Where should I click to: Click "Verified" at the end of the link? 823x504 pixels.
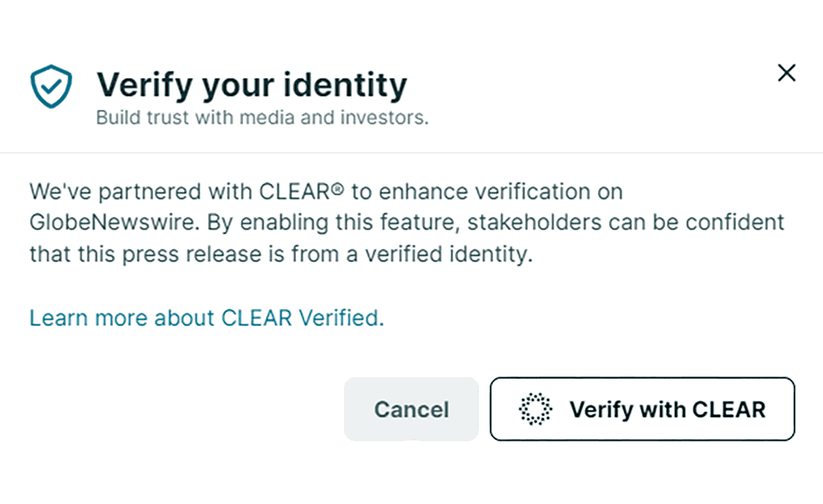point(340,318)
